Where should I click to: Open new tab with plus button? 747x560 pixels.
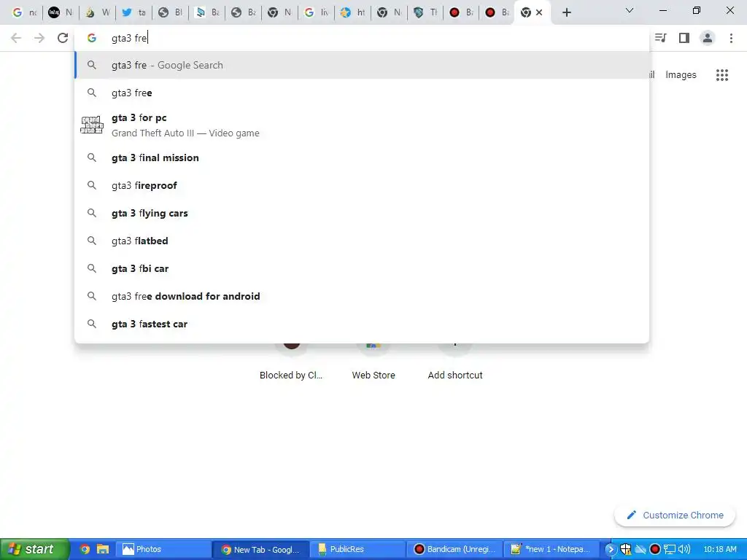(x=566, y=12)
